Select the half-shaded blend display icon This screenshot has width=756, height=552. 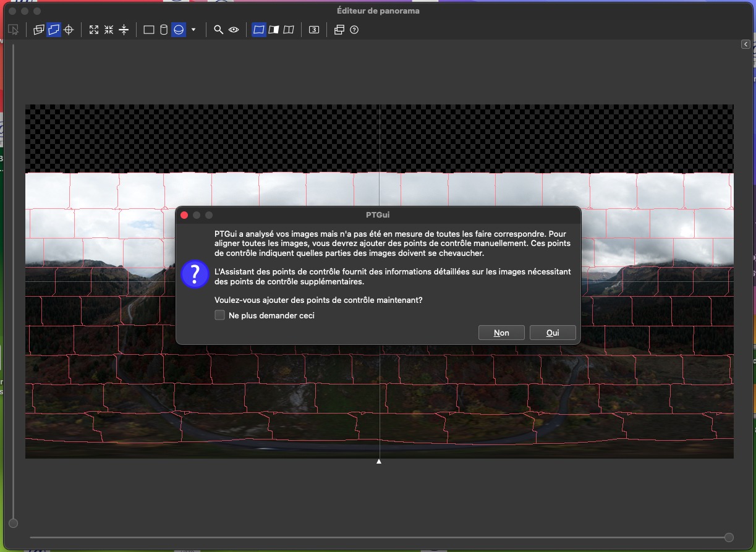click(x=274, y=30)
